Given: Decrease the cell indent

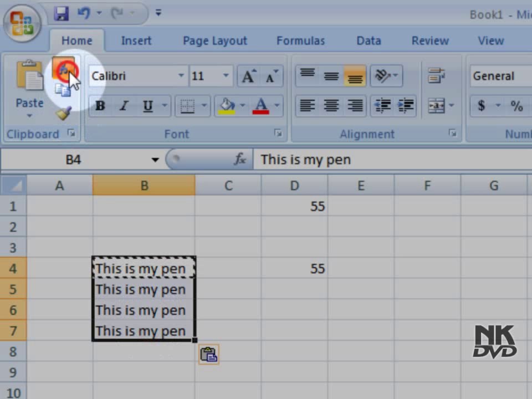Looking at the screenshot, I should pyautogui.click(x=382, y=105).
